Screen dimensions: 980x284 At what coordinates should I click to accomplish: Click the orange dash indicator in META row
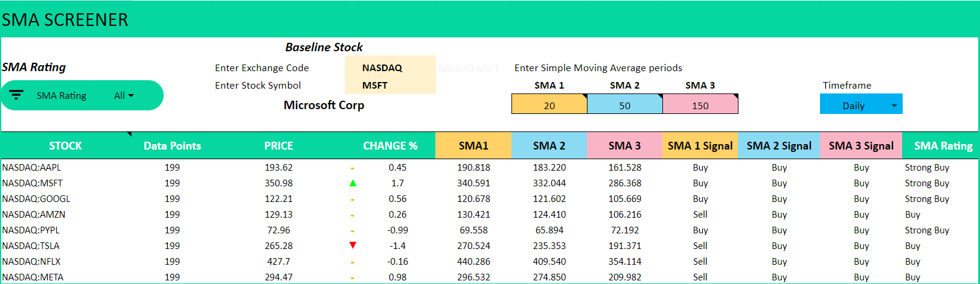pyautogui.click(x=353, y=278)
